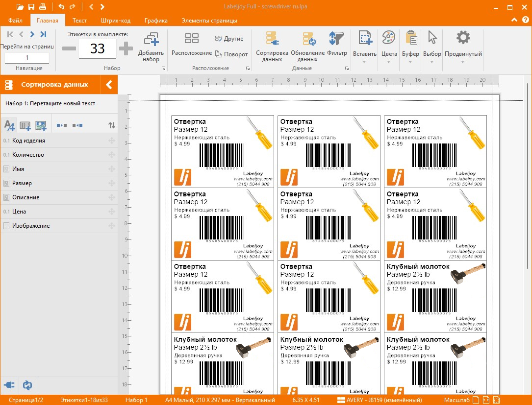Increase labels in set with plus button
The width and height of the screenshot is (532, 405).
(126, 48)
